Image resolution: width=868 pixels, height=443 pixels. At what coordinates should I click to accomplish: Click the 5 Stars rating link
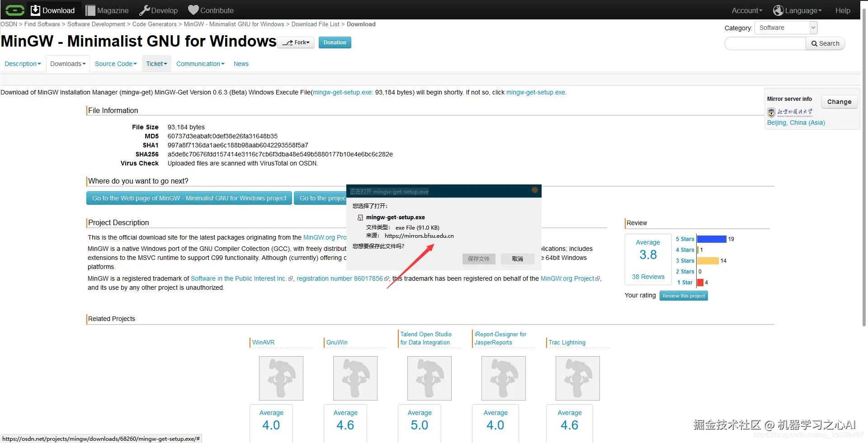685,239
